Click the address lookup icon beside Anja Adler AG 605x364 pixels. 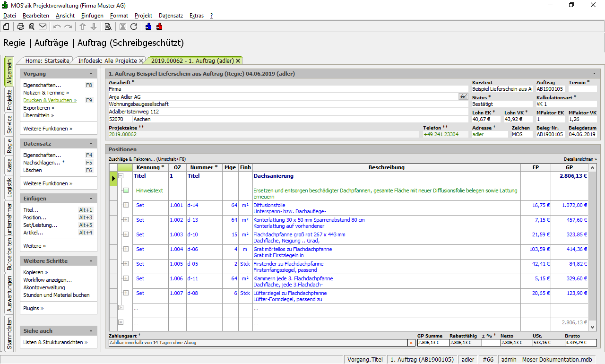(463, 96)
